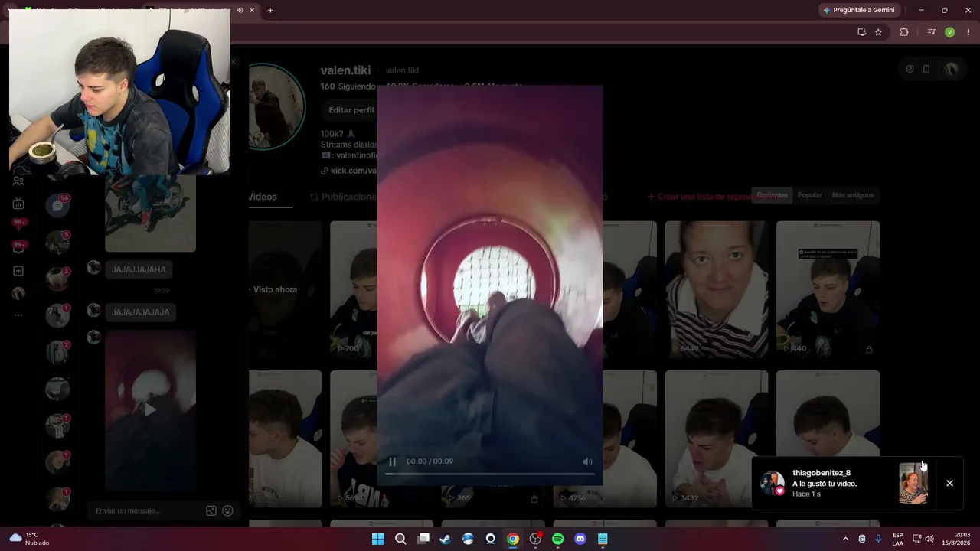Click the Editar perfil button
The image size is (980, 551).
click(x=351, y=110)
